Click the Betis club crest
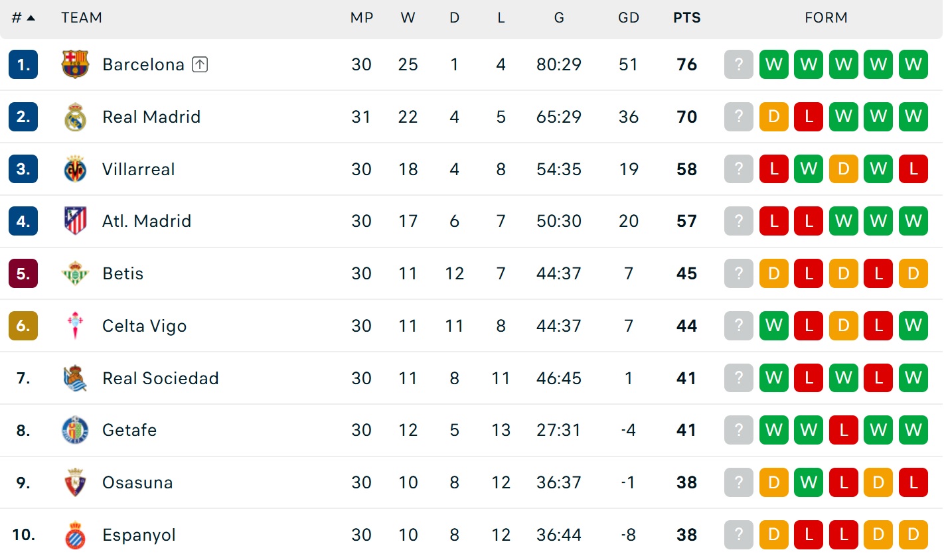The height and width of the screenshot is (560, 944). pyautogui.click(x=75, y=273)
